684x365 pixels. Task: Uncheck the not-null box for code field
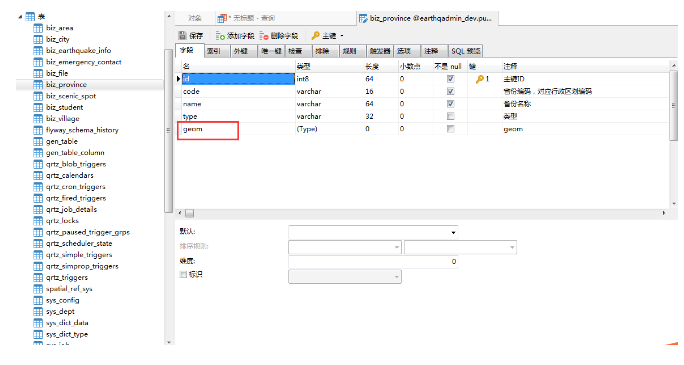tap(451, 91)
